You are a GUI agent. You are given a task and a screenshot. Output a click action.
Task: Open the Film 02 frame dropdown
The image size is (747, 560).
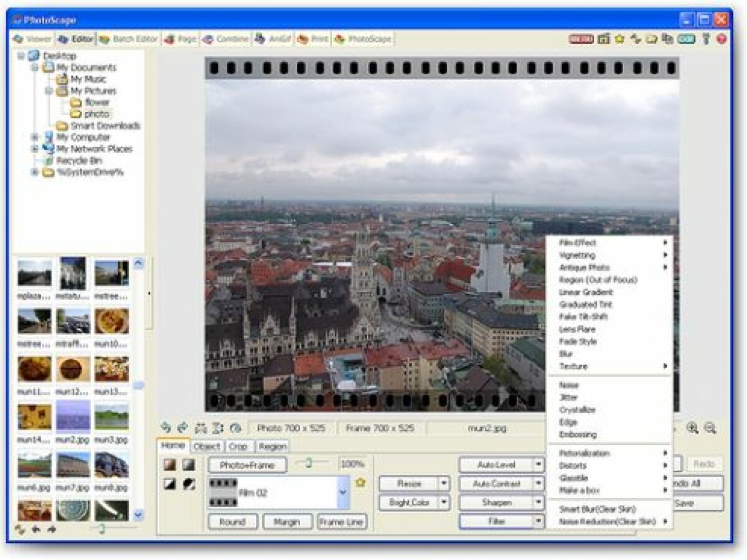coord(342,492)
